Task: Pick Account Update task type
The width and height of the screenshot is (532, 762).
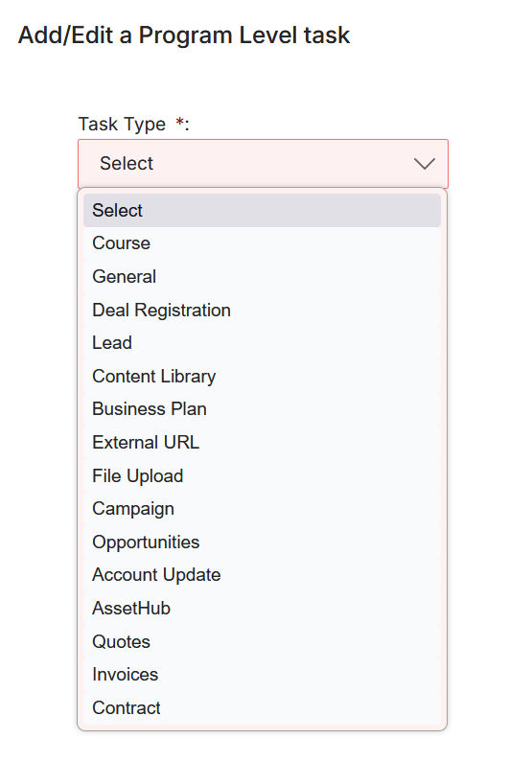Action: pos(262,575)
